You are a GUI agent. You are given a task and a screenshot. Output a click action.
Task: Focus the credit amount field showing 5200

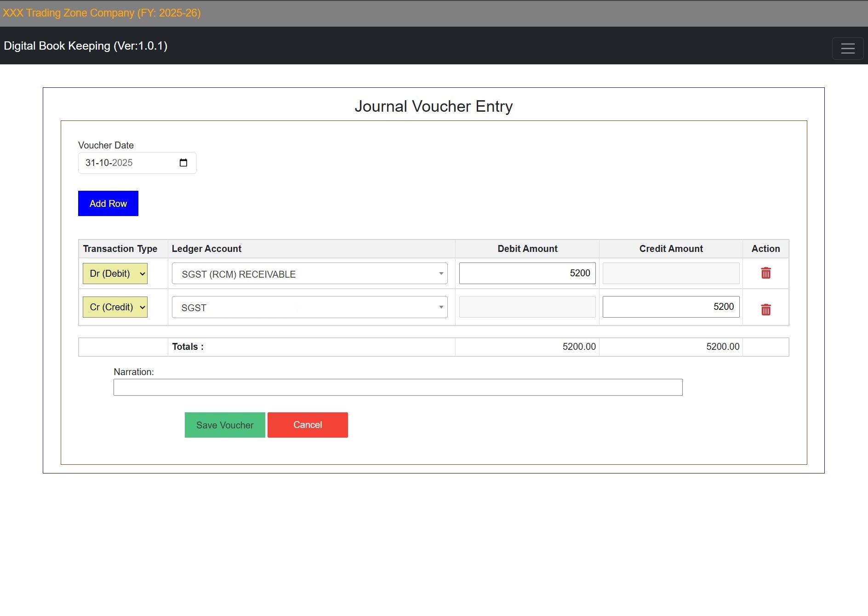(670, 307)
